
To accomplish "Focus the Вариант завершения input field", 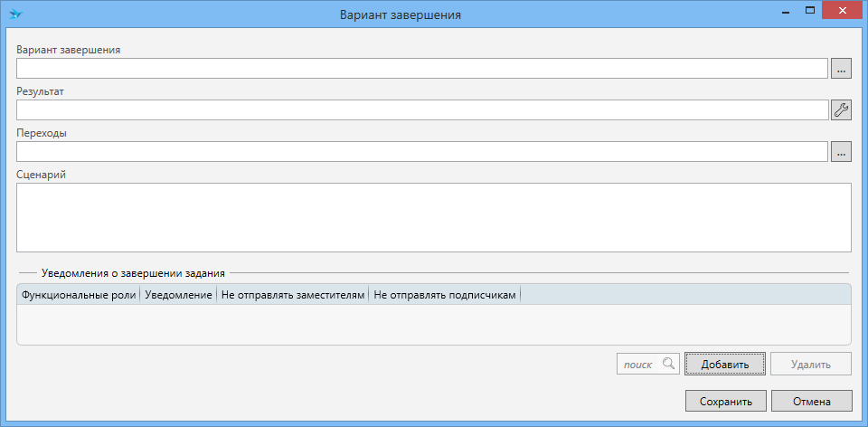I will [x=421, y=69].
